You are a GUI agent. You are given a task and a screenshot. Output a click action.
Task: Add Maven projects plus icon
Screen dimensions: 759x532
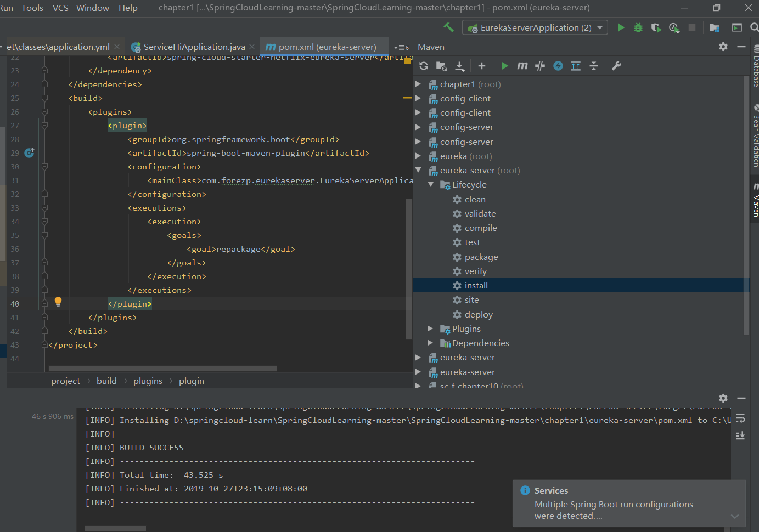482,66
